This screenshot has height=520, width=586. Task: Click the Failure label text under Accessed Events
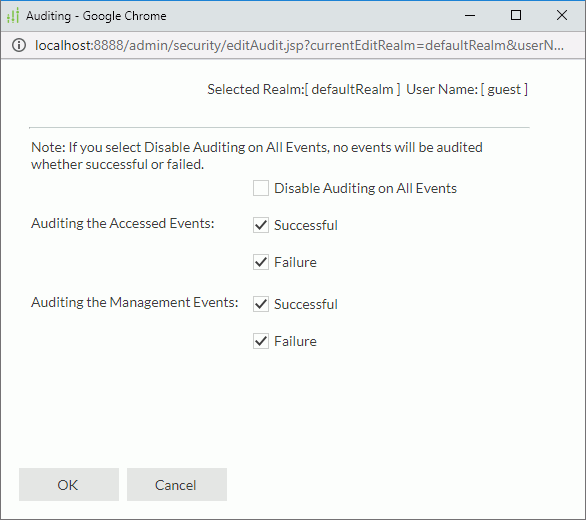click(x=295, y=262)
